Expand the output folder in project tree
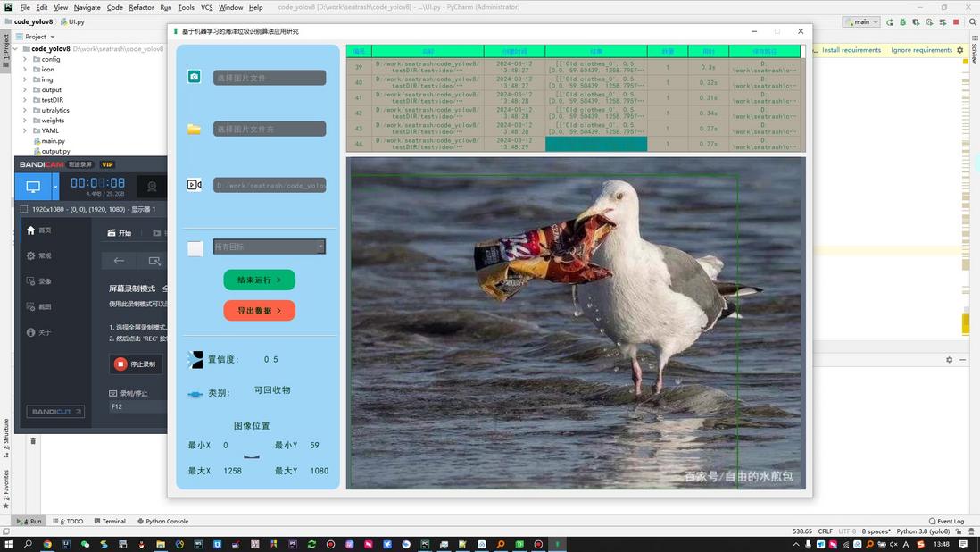 point(25,90)
